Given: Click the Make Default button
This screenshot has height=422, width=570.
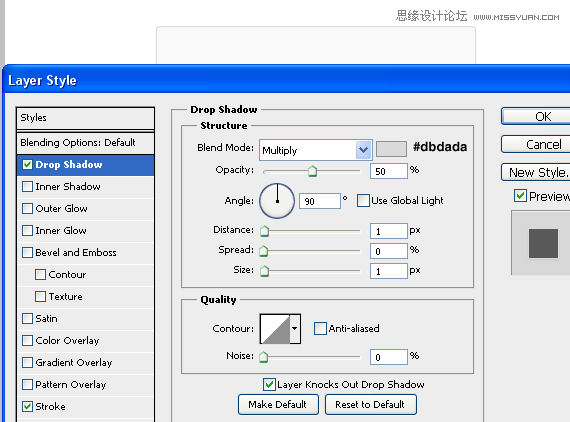Looking at the screenshot, I should 278,405.
